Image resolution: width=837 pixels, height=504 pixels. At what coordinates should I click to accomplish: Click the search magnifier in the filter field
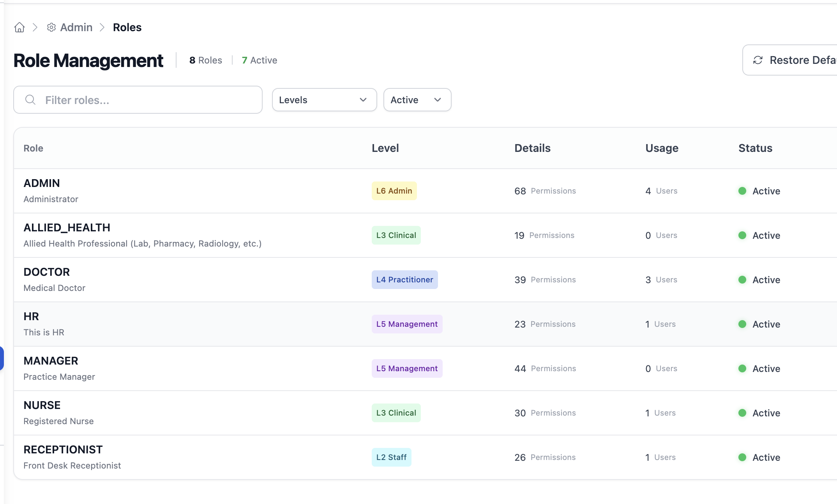(30, 100)
